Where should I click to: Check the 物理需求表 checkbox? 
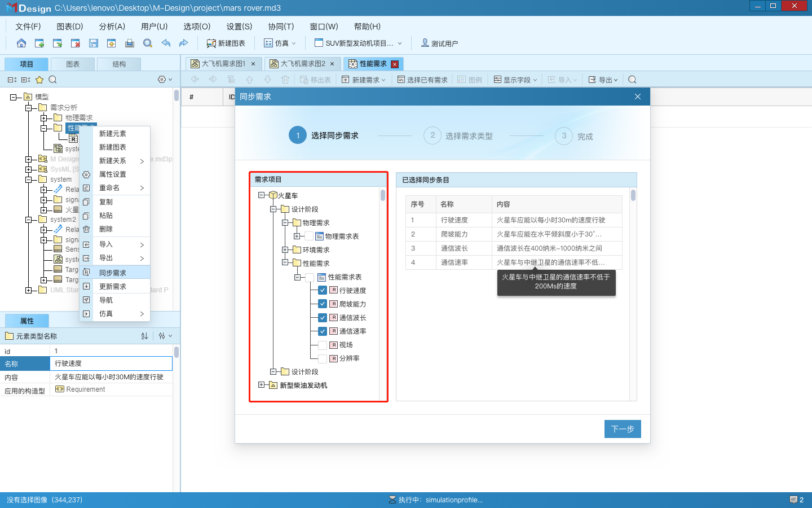(309, 236)
